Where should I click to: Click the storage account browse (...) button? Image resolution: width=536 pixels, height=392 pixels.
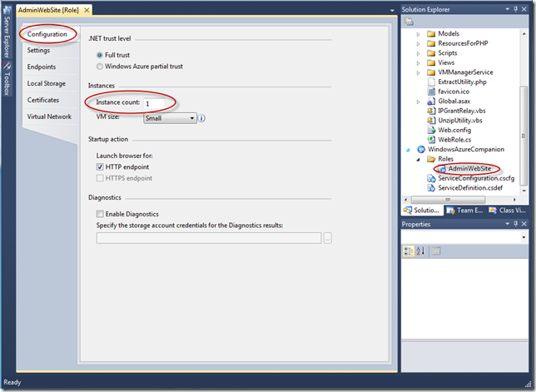coord(327,238)
